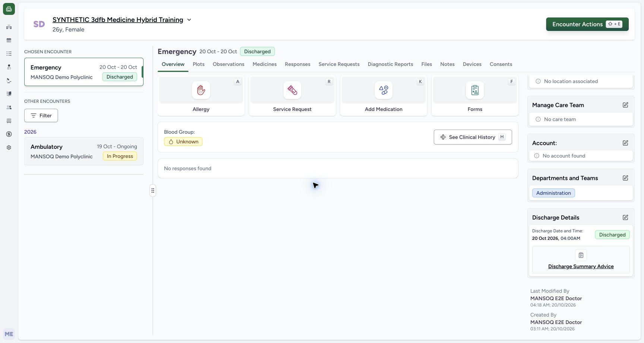This screenshot has width=644, height=343.
Task: Switch to the Diagnostic Reports tab
Action: 390,64
